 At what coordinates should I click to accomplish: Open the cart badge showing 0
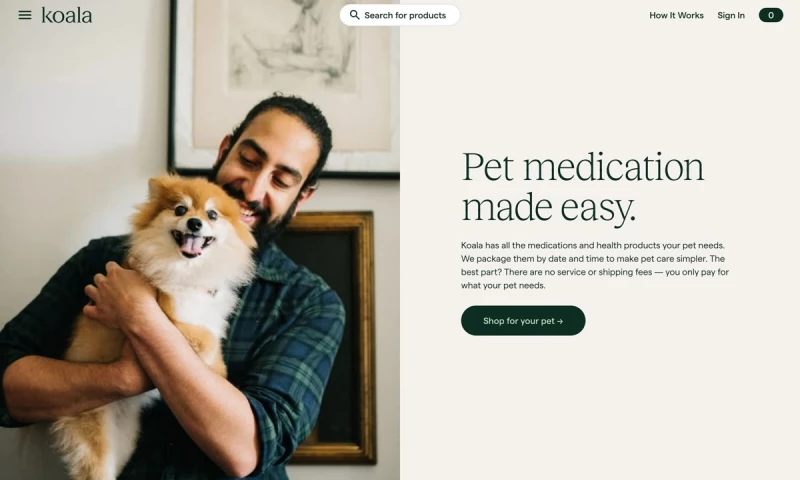[x=770, y=15]
